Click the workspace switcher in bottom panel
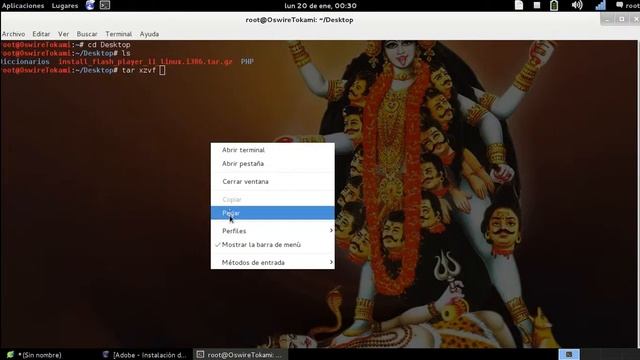The width and height of the screenshot is (640, 360). tap(569, 354)
